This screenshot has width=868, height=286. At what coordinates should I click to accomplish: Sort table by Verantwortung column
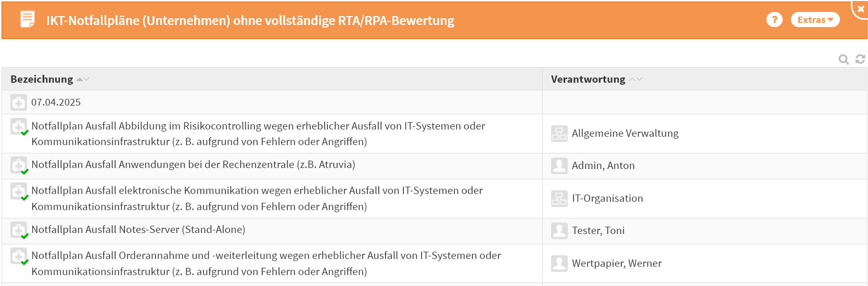click(x=588, y=79)
